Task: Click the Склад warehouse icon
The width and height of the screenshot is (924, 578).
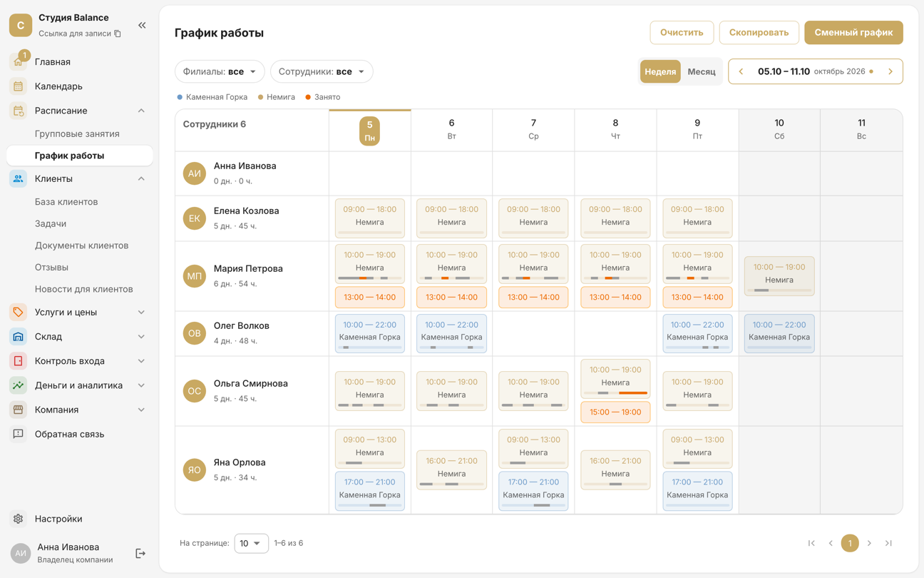Action: (x=19, y=337)
